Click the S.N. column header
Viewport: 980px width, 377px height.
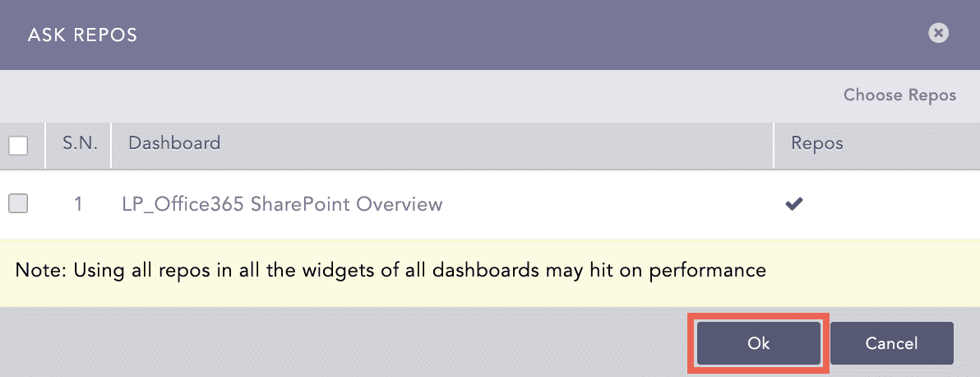pyautogui.click(x=80, y=143)
